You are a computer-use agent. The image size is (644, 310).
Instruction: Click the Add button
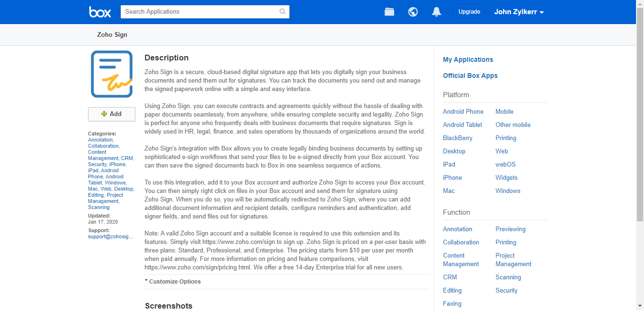112,114
